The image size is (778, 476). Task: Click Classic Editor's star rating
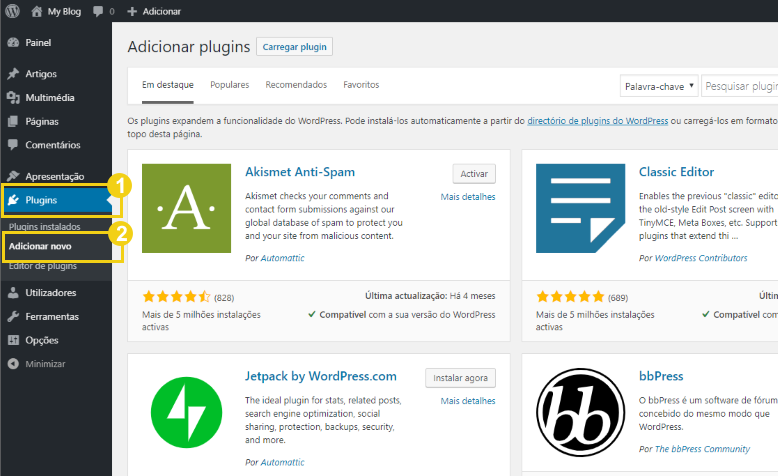(570, 297)
